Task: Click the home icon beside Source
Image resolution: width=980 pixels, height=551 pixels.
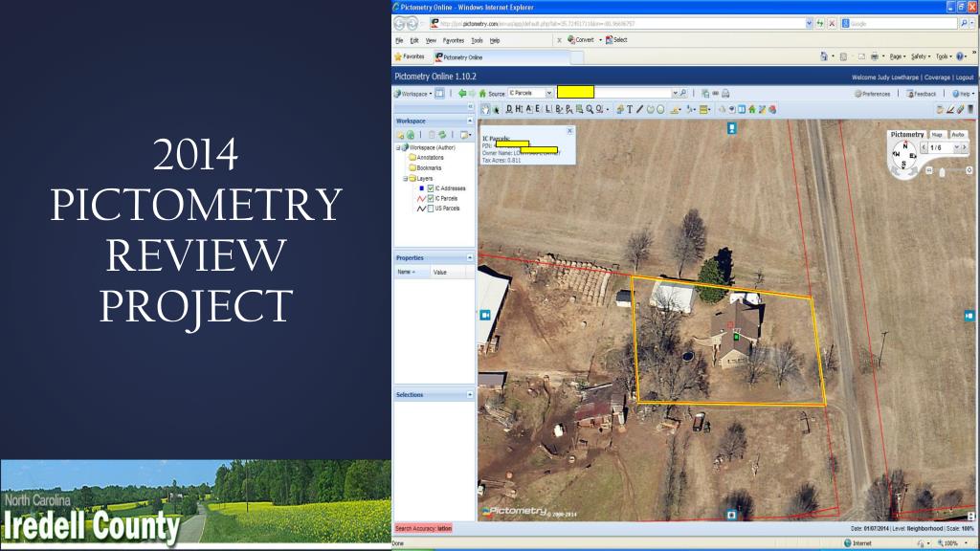Action: point(482,93)
